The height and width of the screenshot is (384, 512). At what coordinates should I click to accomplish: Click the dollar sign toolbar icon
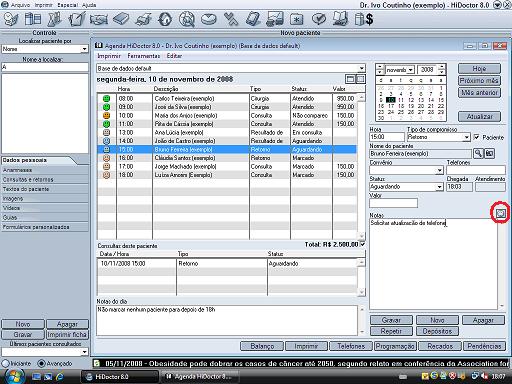pos(364,19)
